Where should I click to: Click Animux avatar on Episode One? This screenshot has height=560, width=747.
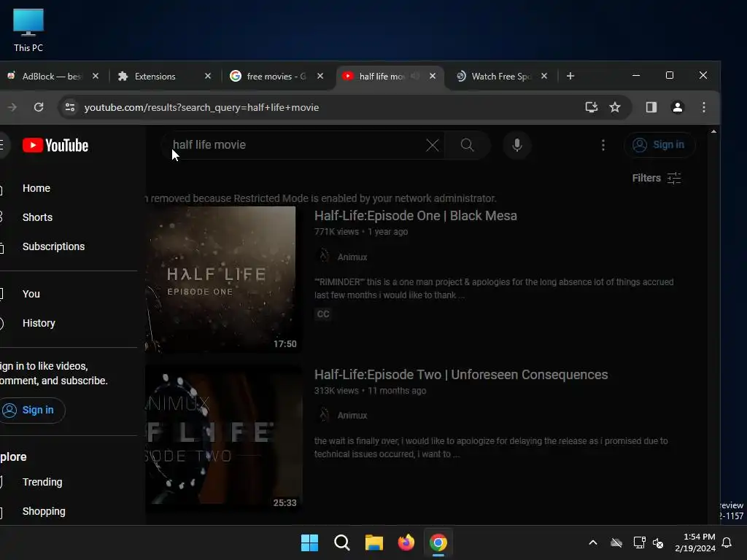pyautogui.click(x=323, y=257)
